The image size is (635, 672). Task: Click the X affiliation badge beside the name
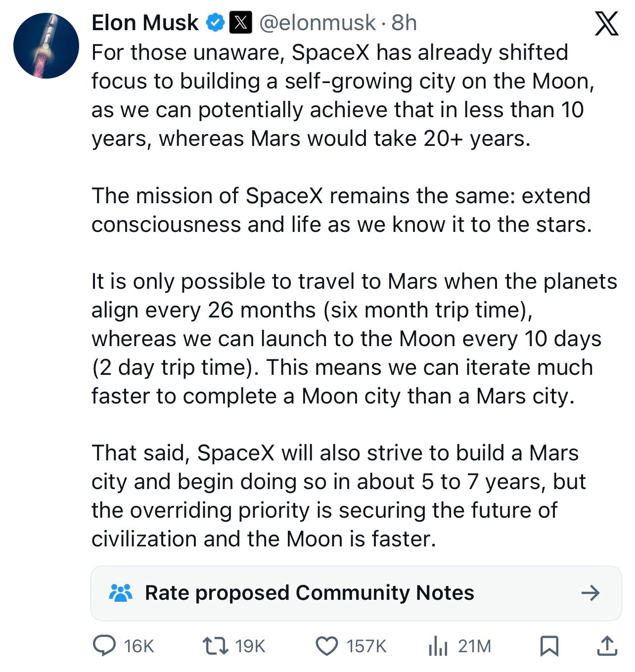click(241, 23)
